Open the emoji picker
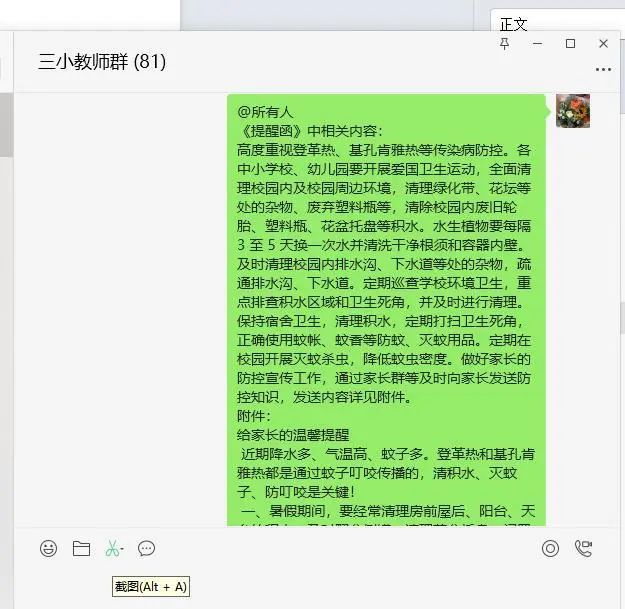Screen dimensions: 625x609 pos(48,548)
